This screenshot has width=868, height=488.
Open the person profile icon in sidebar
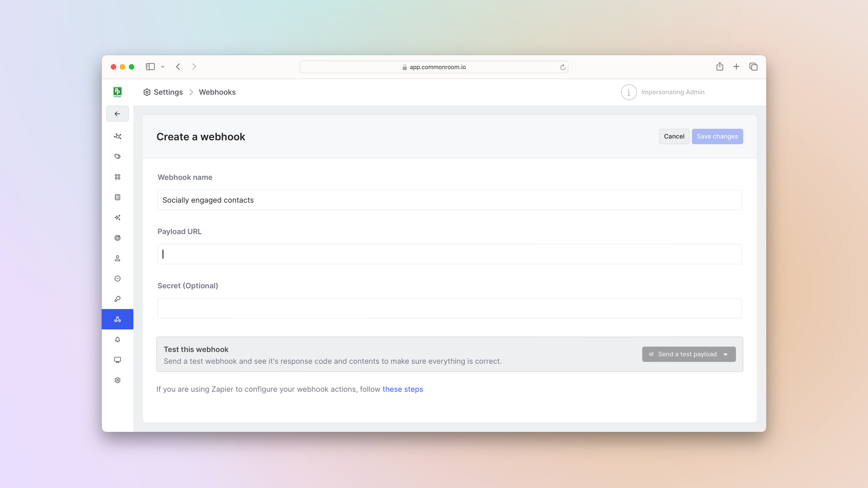(x=117, y=258)
